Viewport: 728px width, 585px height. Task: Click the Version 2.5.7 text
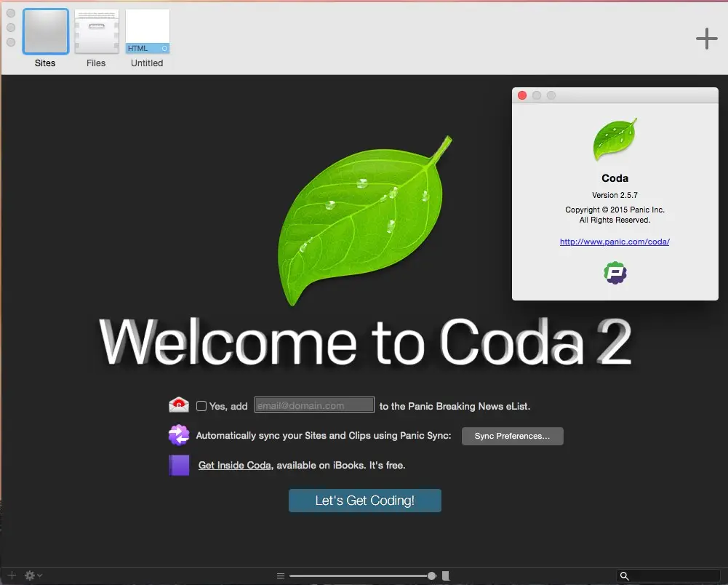click(x=615, y=195)
